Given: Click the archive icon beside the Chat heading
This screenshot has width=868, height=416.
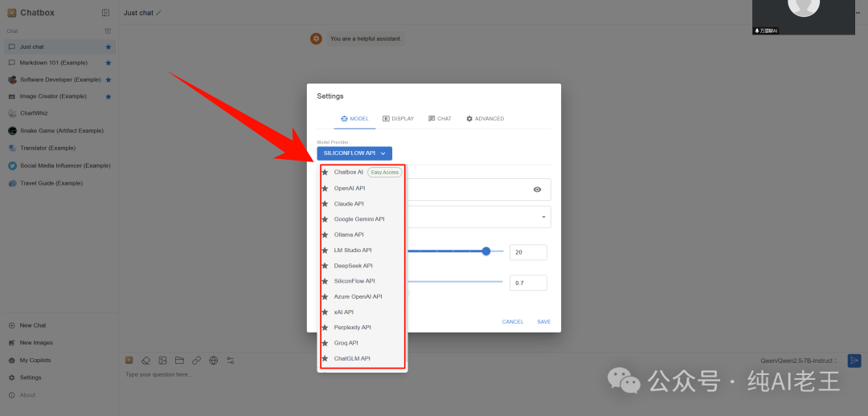Looking at the screenshot, I should click(x=108, y=31).
